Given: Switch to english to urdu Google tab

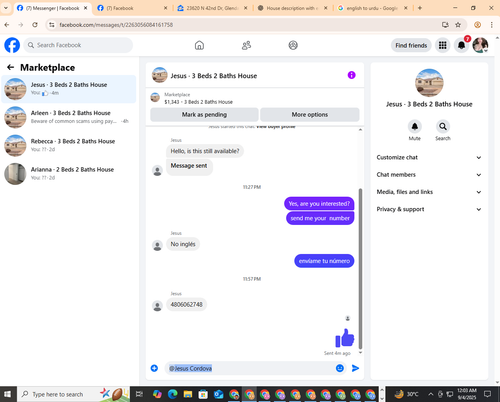Looking at the screenshot, I should 372,8.
